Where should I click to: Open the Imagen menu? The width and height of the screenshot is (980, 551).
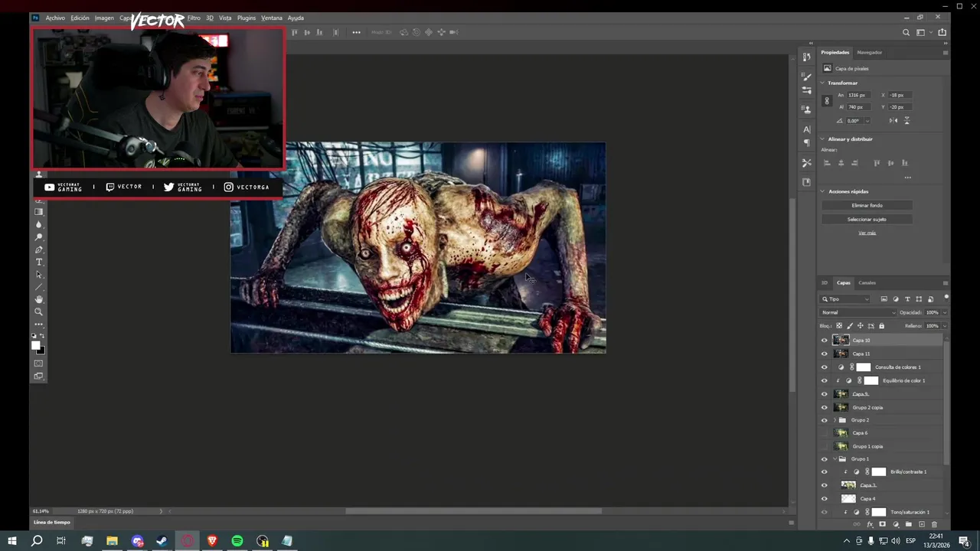(x=104, y=18)
